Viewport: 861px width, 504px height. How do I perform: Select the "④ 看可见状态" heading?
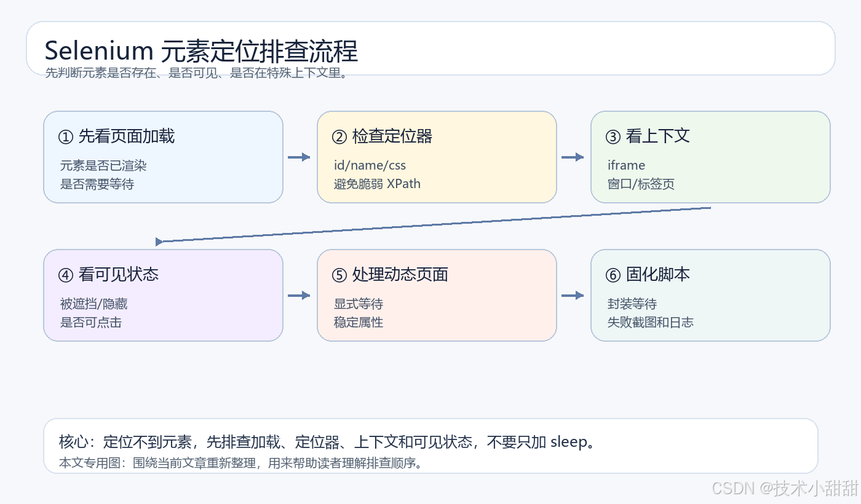108,275
